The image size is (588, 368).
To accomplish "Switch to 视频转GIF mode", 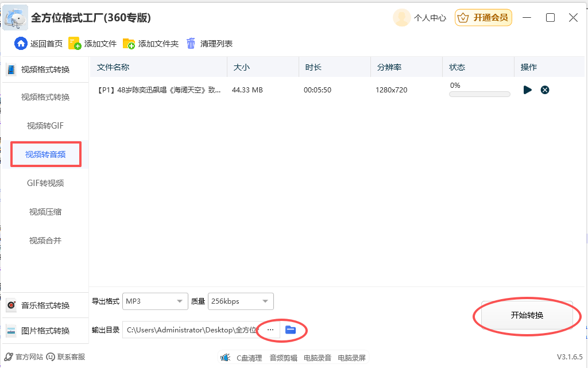I will [46, 125].
